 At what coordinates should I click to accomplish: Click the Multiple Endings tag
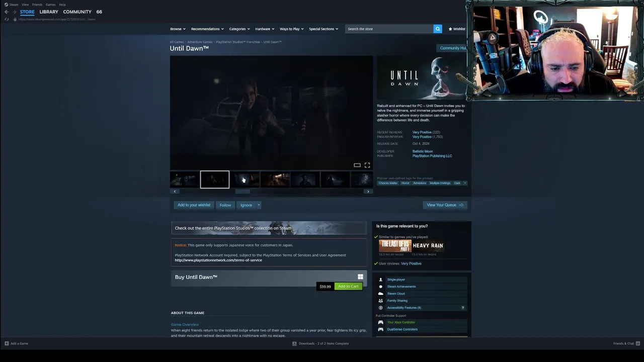click(440, 183)
